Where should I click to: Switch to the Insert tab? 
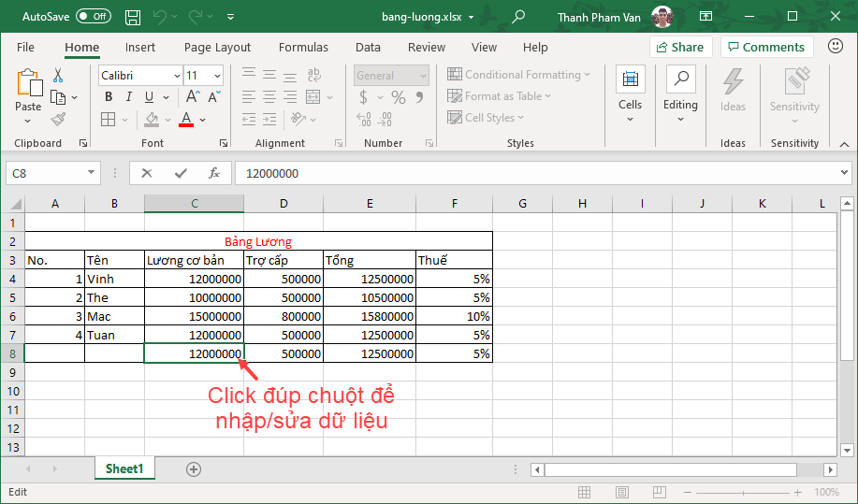pos(140,47)
